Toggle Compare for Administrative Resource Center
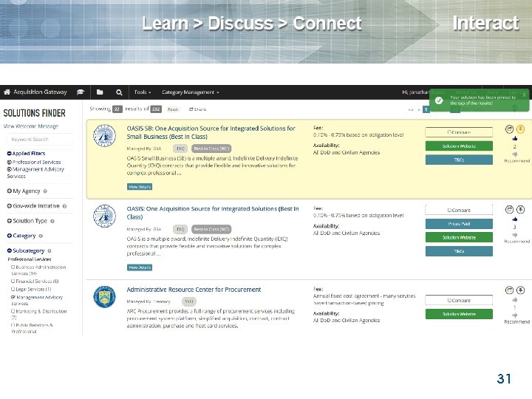The image size is (532, 399). pos(449,301)
